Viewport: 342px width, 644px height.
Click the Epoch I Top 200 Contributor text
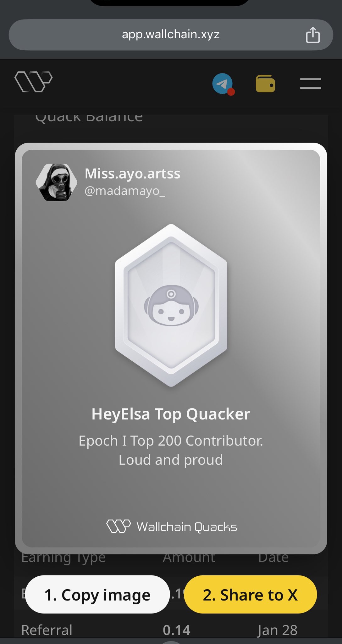(x=171, y=441)
